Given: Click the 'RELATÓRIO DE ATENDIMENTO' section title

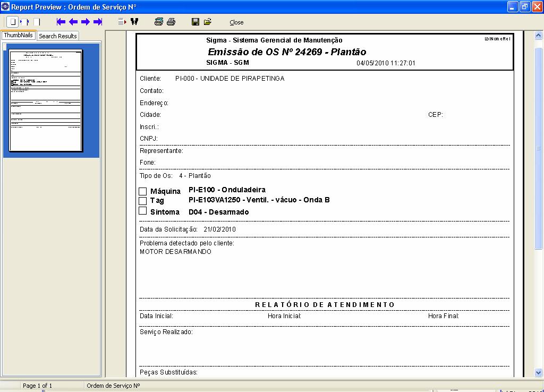Looking at the screenshot, I should 325,304.
